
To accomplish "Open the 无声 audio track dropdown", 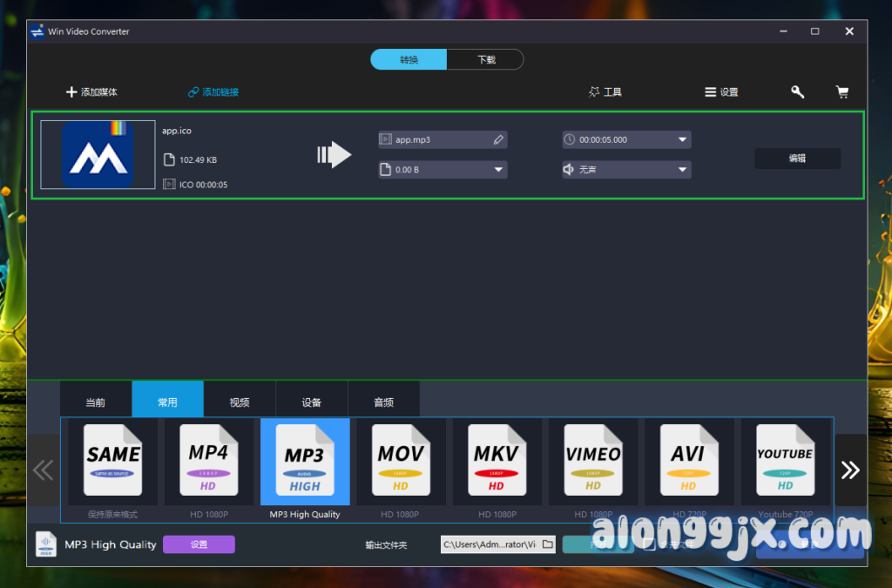I will tap(682, 170).
